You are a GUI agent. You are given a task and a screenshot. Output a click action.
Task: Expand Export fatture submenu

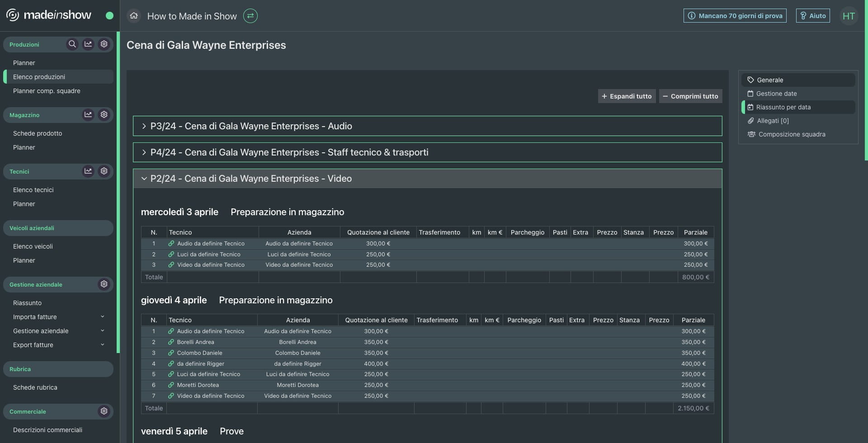pos(103,345)
